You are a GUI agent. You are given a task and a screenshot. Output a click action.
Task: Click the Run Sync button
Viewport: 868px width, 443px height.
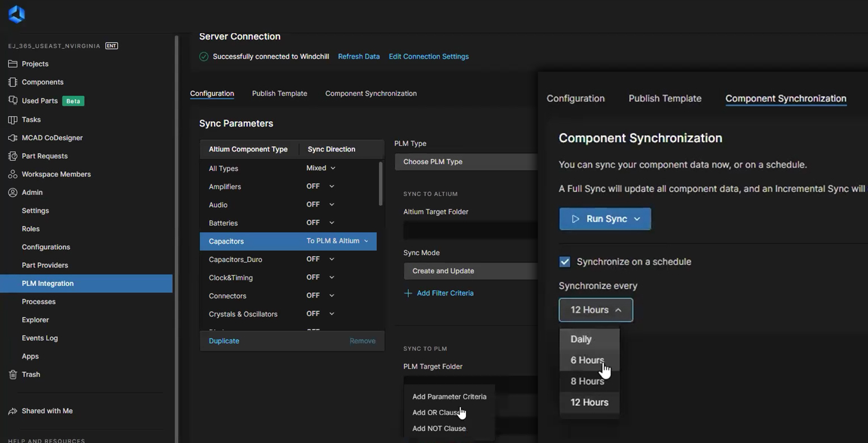pos(605,219)
